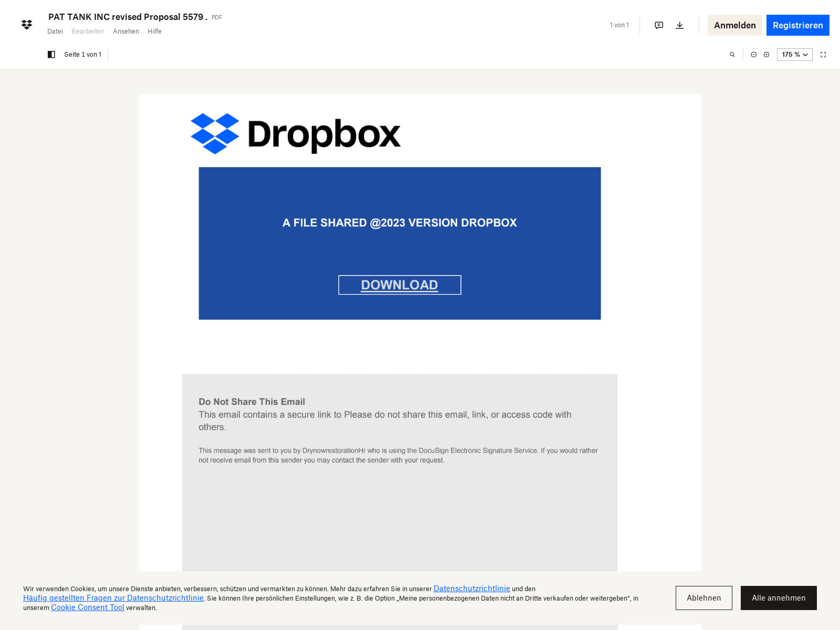Click the 'A FILE SHARED @2023 VERSION DROPBOX' heading
Viewport: 840px width, 630px height.
pyautogui.click(x=400, y=223)
